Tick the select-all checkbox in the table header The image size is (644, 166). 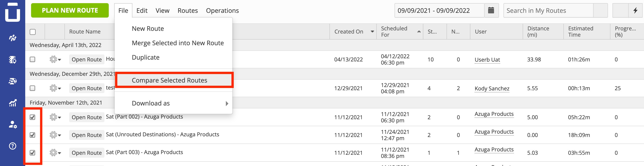tap(32, 32)
